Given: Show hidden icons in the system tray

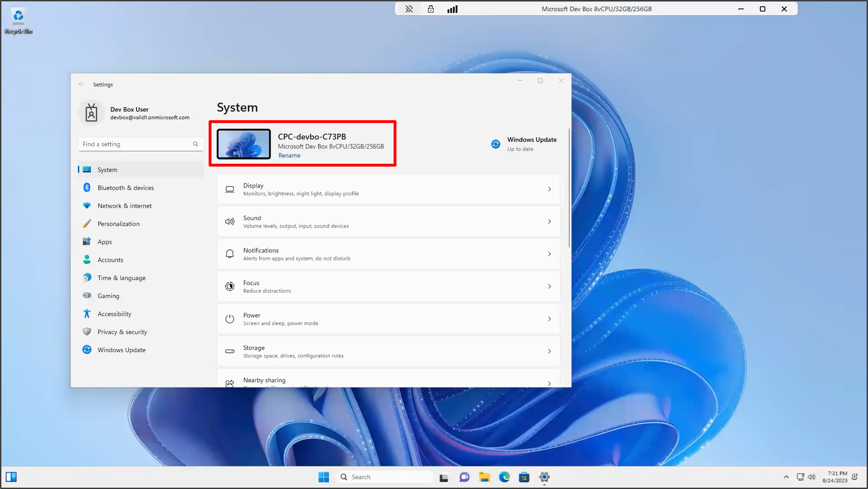Looking at the screenshot, I should (786, 477).
